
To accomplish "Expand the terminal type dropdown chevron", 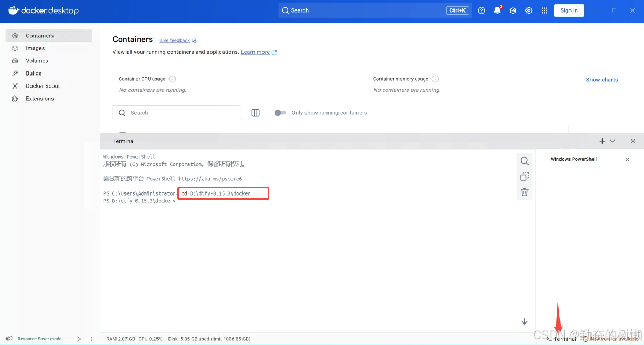I will pyautogui.click(x=613, y=141).
